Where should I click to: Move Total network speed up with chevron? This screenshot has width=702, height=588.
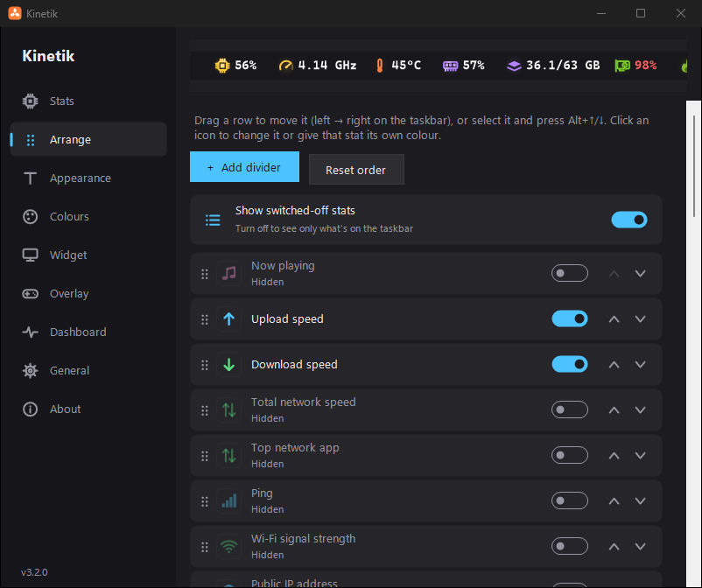click(614, 409)
